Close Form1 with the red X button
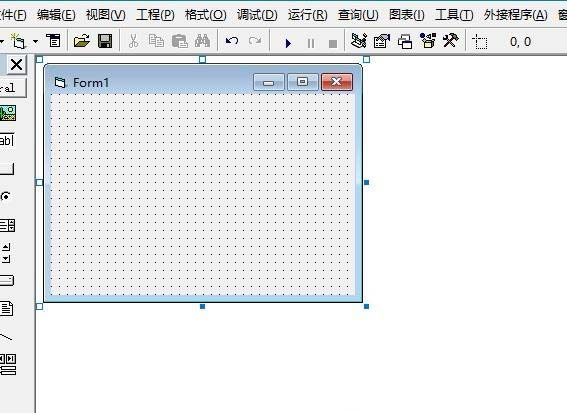 [x=337, y=82]
